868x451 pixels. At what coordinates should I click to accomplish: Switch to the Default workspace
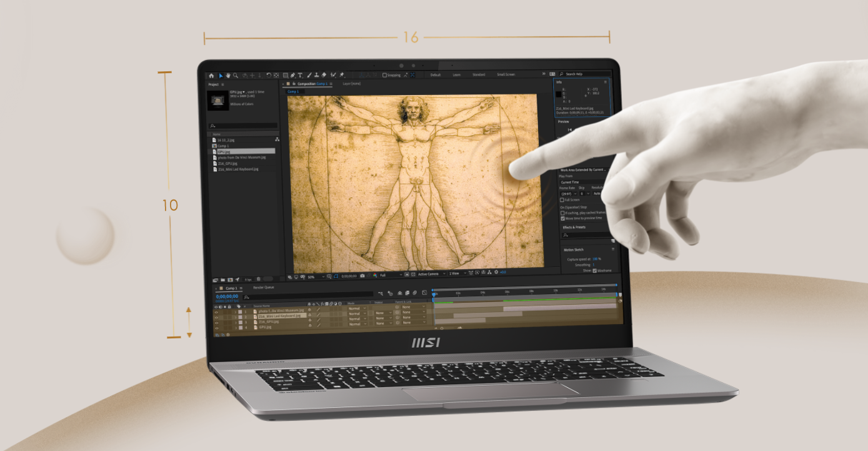tap(436, 74)
